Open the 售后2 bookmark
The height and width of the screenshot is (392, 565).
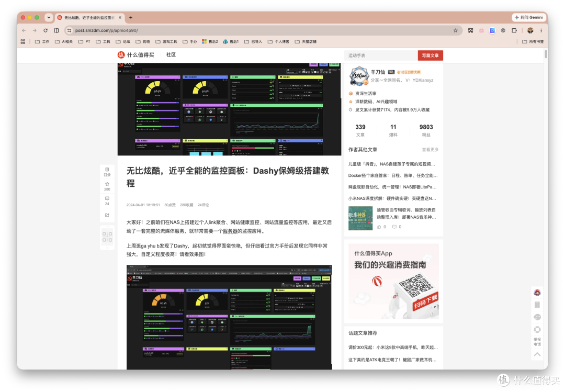[210, 42]
